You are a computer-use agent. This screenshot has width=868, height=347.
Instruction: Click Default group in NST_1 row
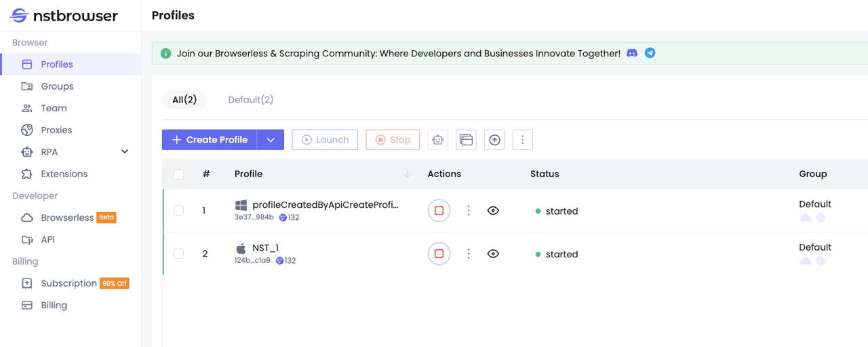click(x=815, y=247)
